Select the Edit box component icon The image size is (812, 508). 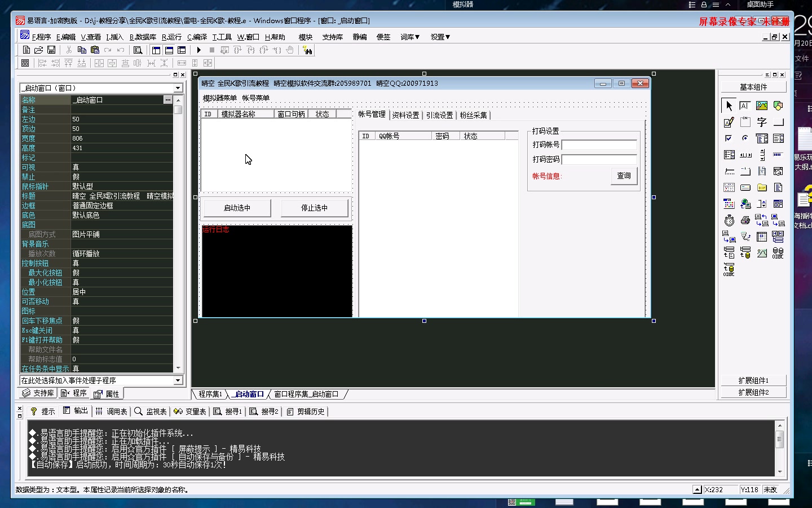745,106
